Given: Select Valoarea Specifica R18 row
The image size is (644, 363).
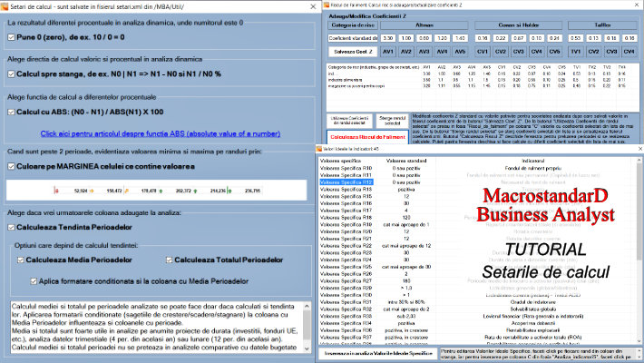Looking at the screenshot, I should [x=346, y=218].
